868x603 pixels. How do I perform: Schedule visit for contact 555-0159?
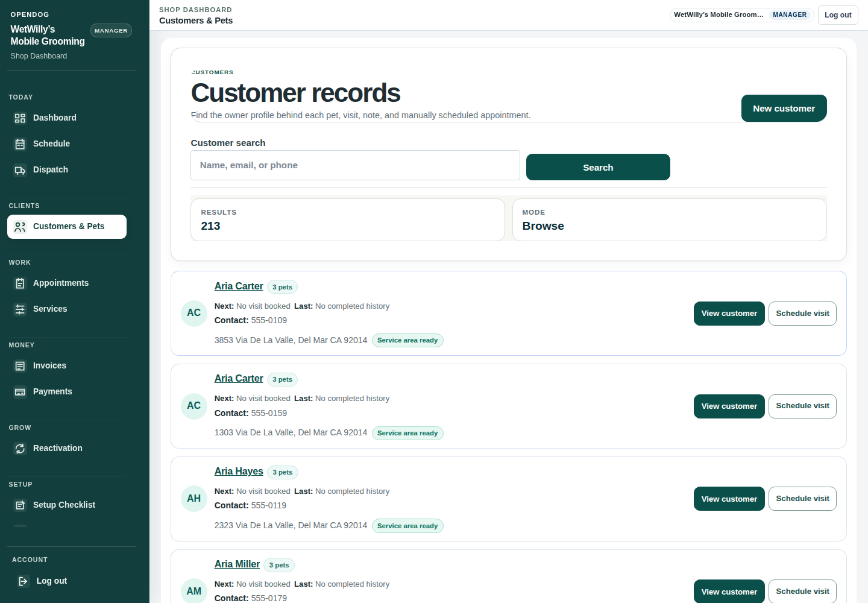tap(802, 406)
